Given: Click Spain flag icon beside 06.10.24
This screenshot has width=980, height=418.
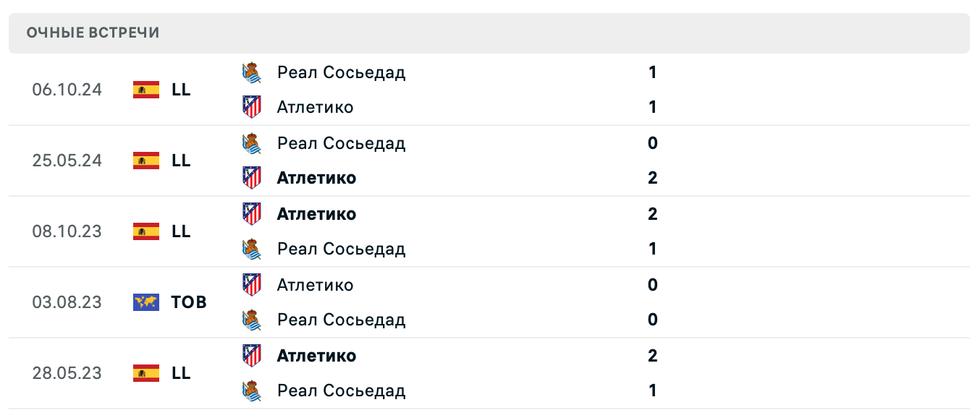Looking at the screenshot, I should (146, 90).
